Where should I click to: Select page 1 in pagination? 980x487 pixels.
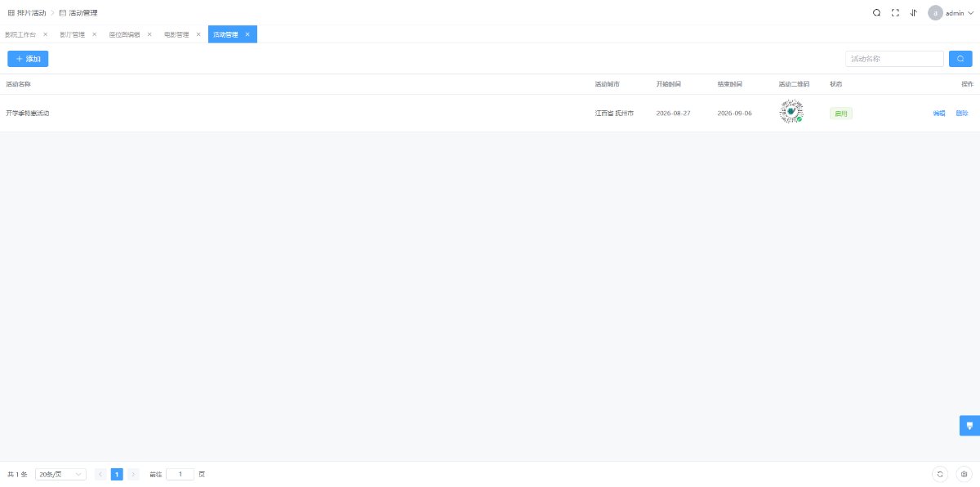pos(117,474)
